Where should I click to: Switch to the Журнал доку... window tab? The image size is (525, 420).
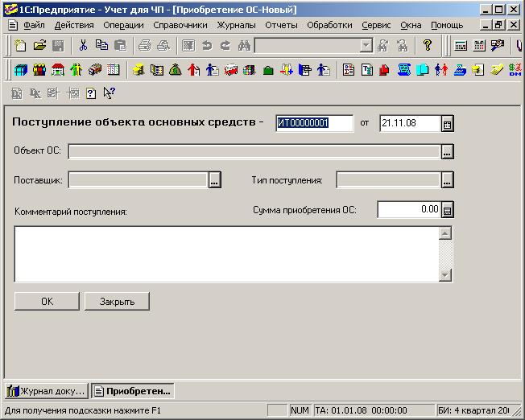point(46,392)
